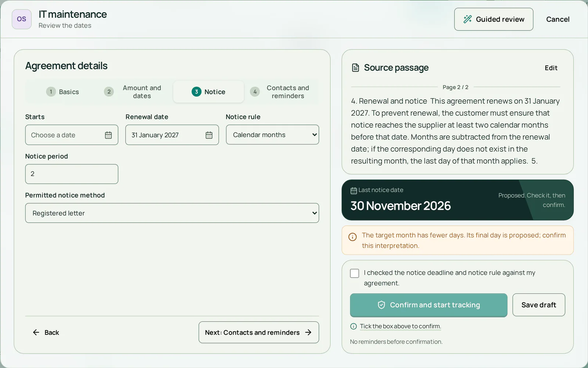Screen dimensions: 588x368
Task: Switch to Amount and dates step
Action: coord(135,92)
